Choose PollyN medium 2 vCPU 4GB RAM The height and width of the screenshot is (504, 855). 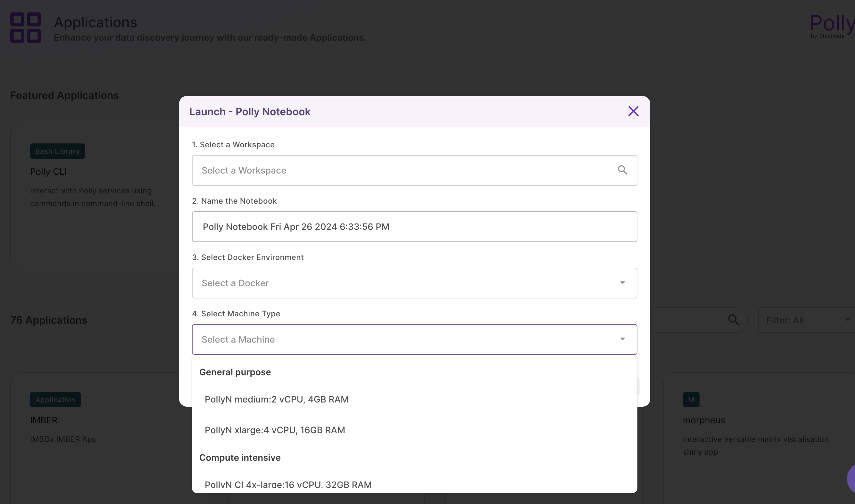click(414, 399)
